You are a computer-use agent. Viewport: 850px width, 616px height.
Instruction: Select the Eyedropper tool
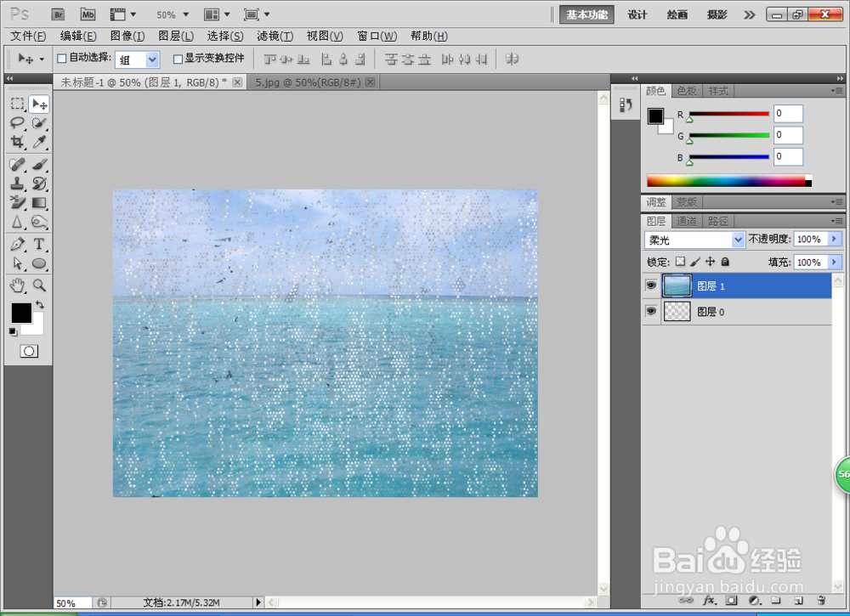[x=39, y=142]
